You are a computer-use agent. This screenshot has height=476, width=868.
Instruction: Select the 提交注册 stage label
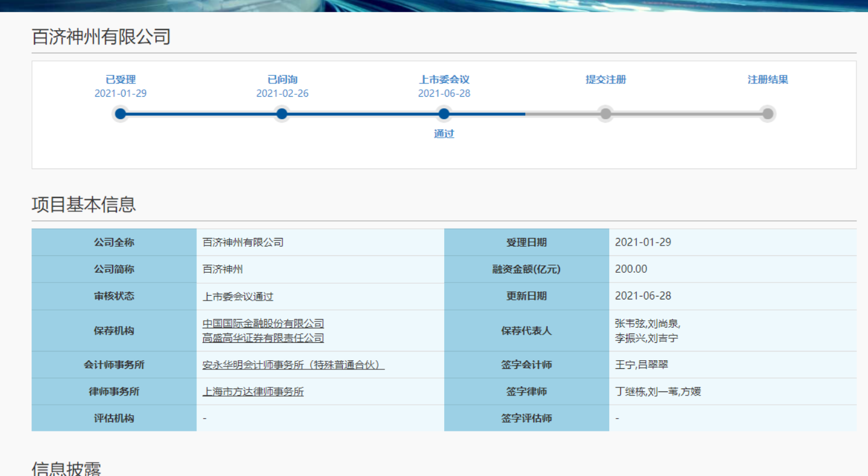pyautogui.click(x=605, y=79)
